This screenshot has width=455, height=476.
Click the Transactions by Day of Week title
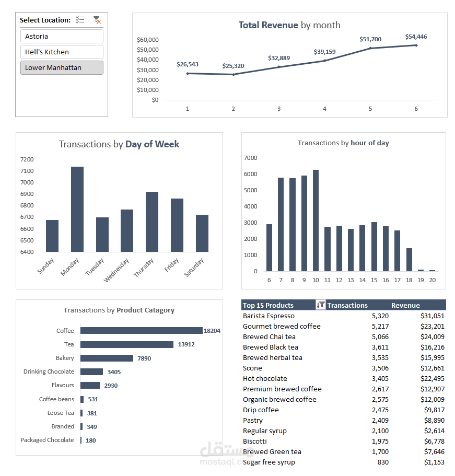pos(119,144)
